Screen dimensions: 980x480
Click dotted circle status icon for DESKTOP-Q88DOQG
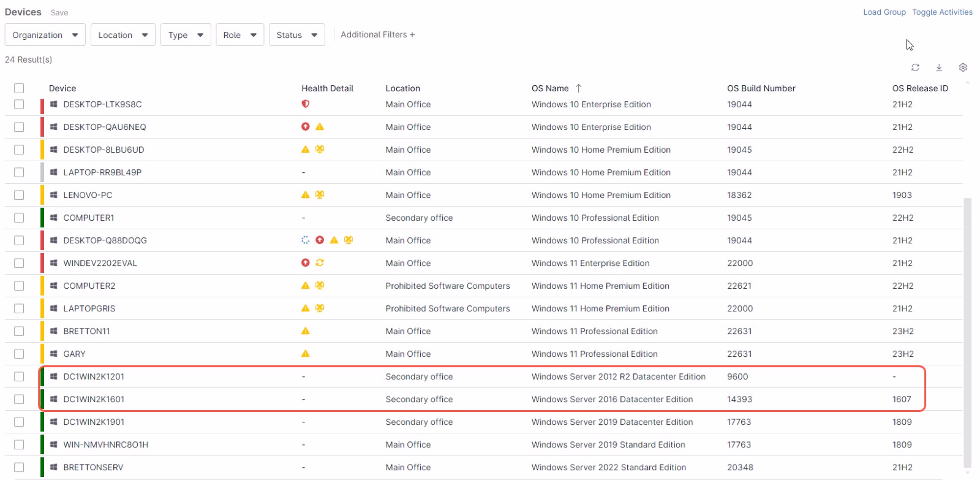click(306, 240)
